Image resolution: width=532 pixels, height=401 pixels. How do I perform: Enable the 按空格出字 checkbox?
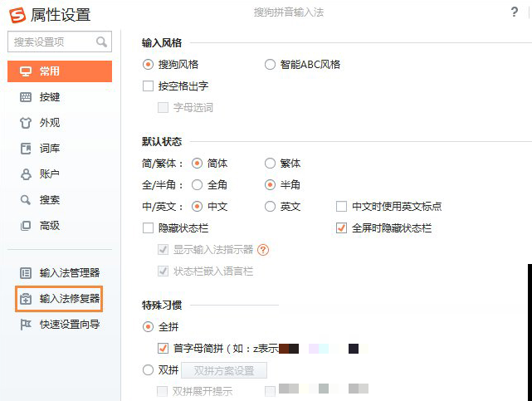click(x=148, y=86)
